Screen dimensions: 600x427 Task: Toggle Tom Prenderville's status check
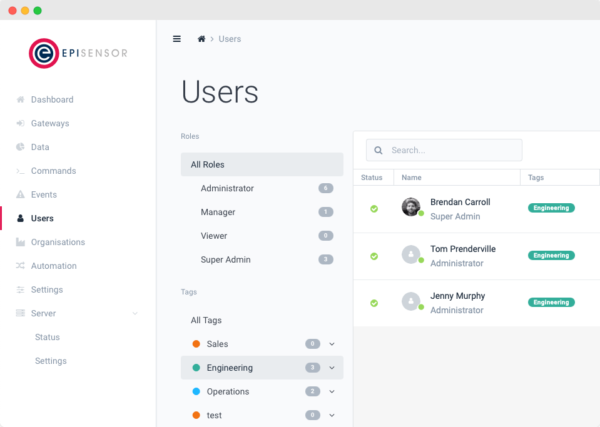coord(374,256)
